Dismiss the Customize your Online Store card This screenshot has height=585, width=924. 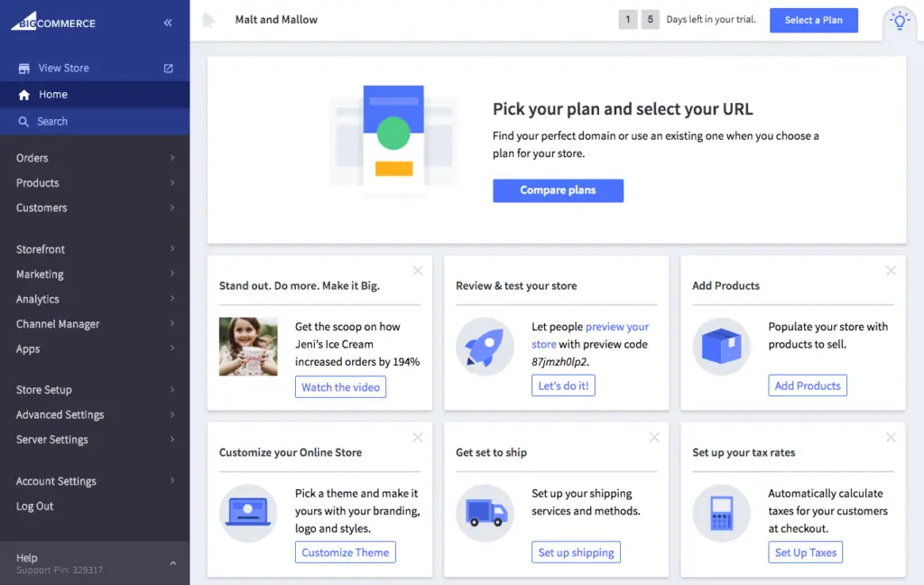418,438
